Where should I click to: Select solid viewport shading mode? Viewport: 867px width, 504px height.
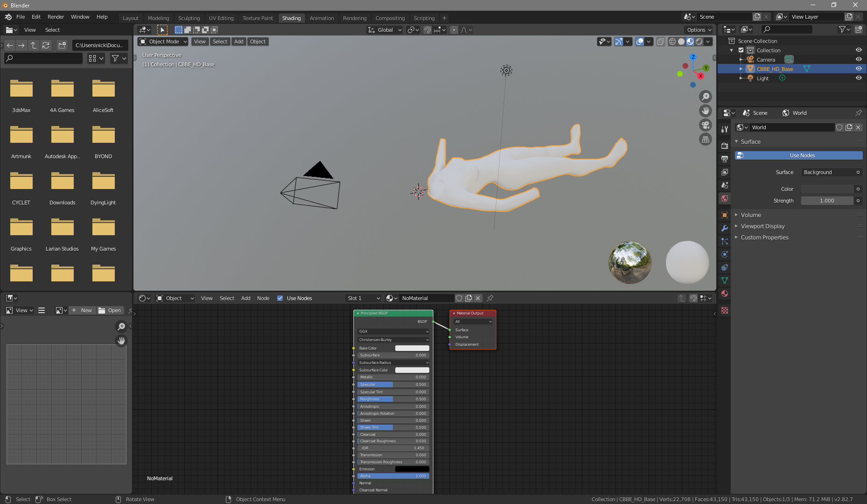pos(681,42)
